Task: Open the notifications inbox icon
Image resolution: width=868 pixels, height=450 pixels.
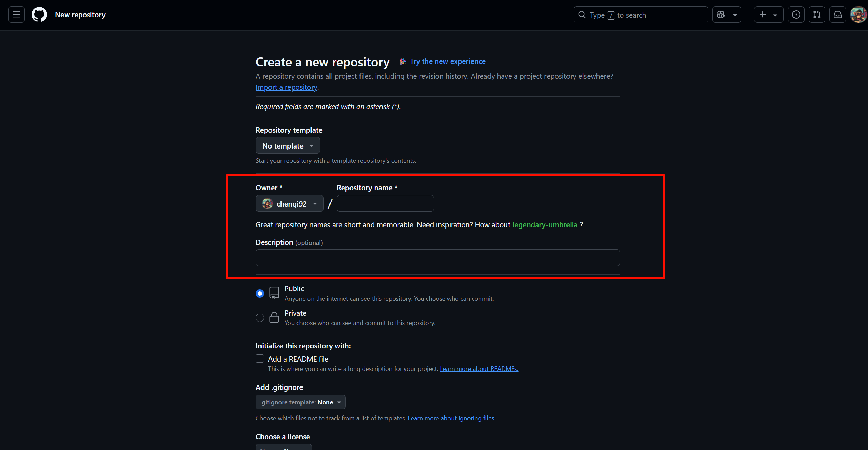Action: tap(837, 15)
